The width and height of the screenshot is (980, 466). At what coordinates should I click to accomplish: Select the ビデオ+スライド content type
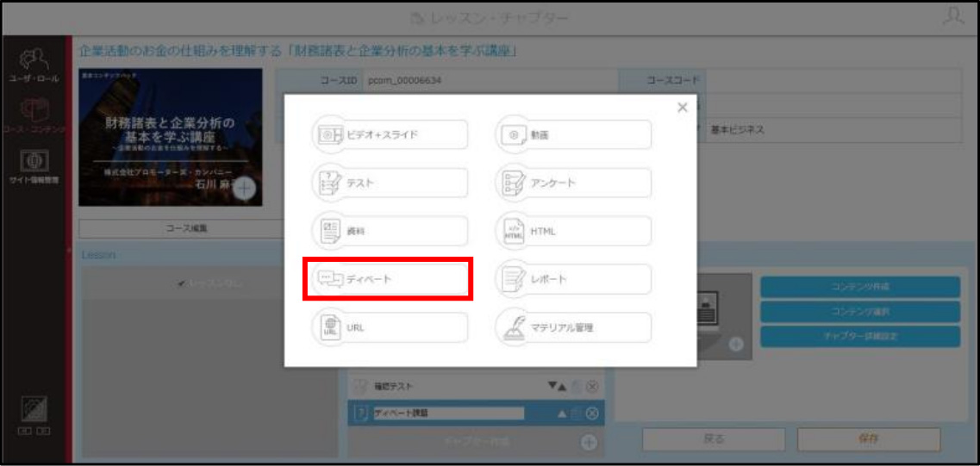click(390, 134)
